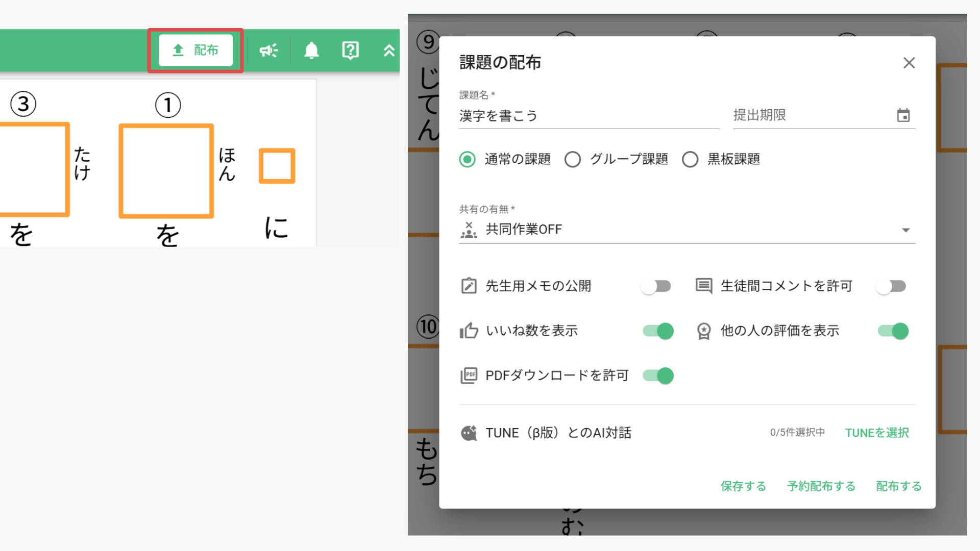Open the megaphone announcement icon
980x551 pixels.
(x=268, y=50)
